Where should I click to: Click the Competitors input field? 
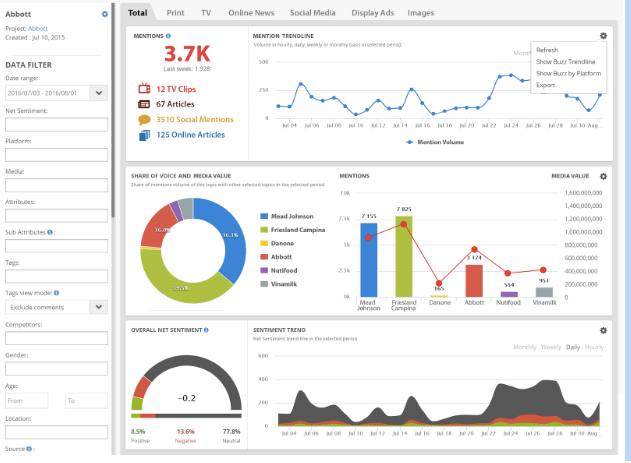tap(56, 338)
